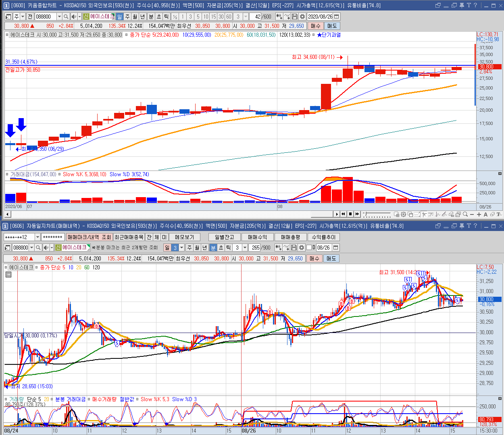The image size is (504, 435).
Task: Switch the top chart to the 월 monthly period
Action: coord(135,17)
